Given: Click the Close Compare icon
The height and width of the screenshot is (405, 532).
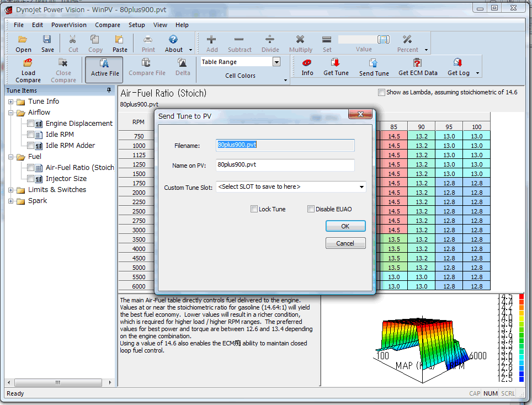Looking at the screenshot, I should coord(63,63).
